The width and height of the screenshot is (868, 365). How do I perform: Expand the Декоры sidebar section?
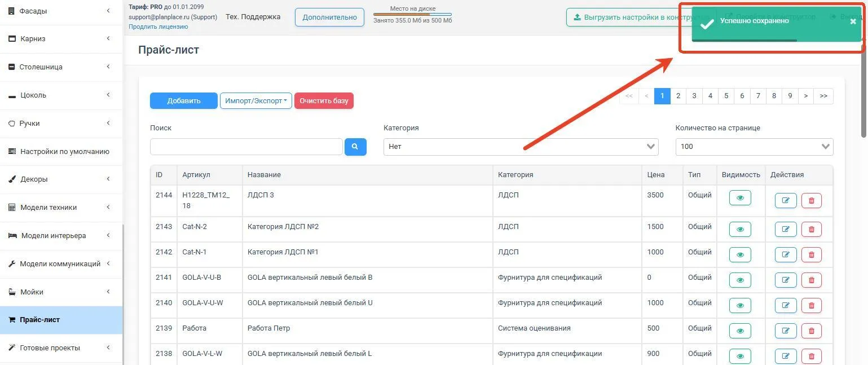click(x=61, y=179)
